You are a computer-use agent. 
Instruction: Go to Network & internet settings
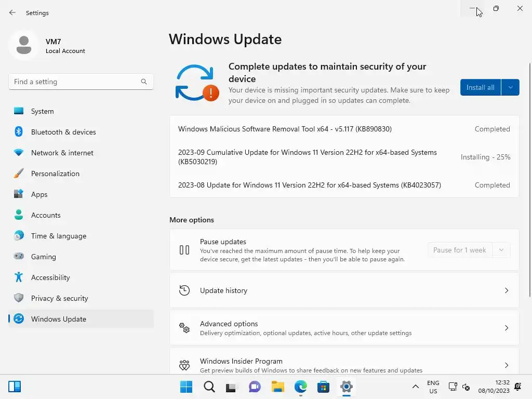pyautogui.click(x=81, y=152)
